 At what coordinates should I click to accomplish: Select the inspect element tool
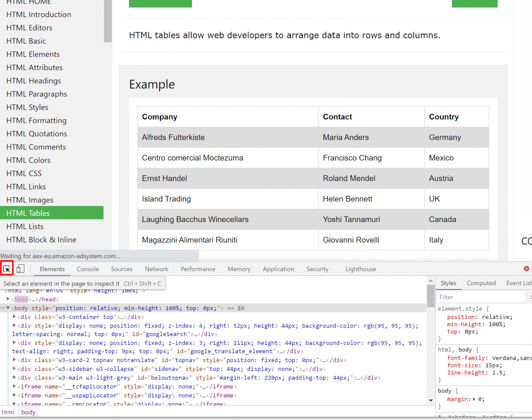click(7, 268)
